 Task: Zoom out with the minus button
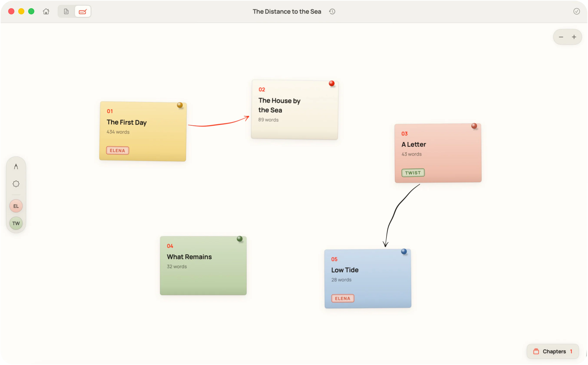click(561, 37)
